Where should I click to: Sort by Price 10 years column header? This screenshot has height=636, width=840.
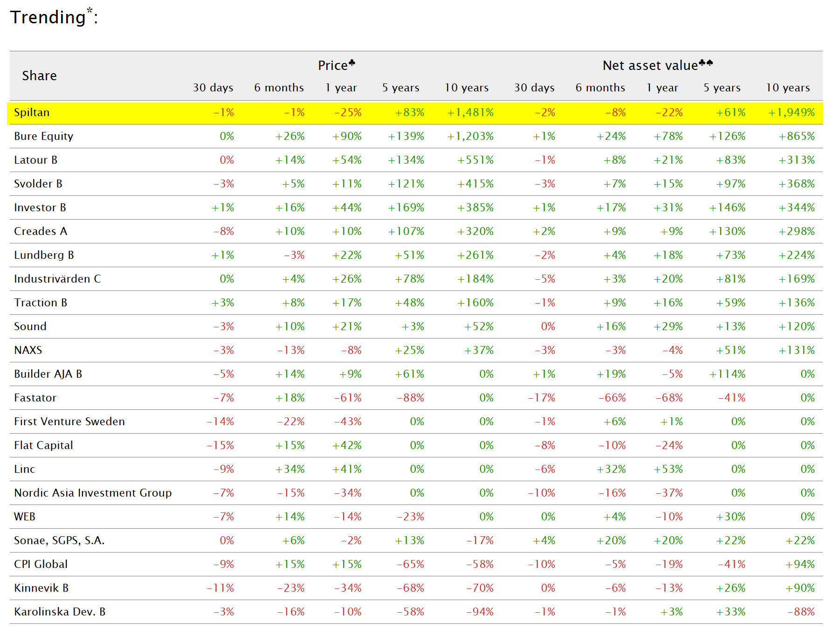[x=467, y=88]
